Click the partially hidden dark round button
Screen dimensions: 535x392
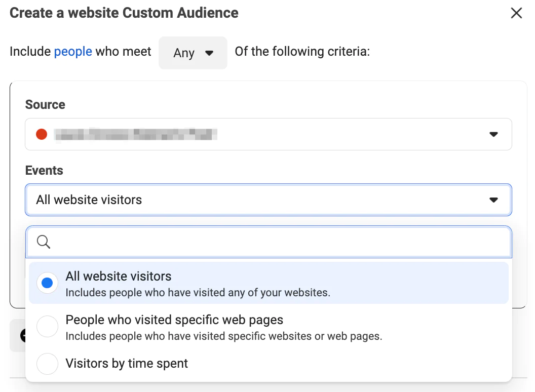point(22,335)
